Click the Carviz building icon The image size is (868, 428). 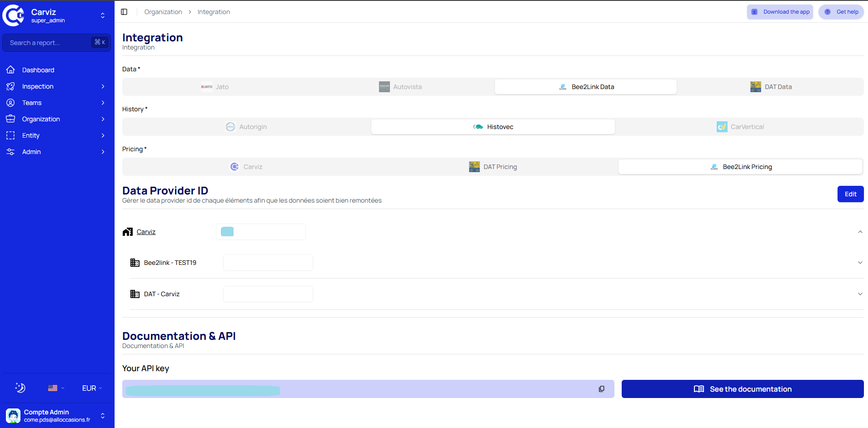[x=128, y=232]
